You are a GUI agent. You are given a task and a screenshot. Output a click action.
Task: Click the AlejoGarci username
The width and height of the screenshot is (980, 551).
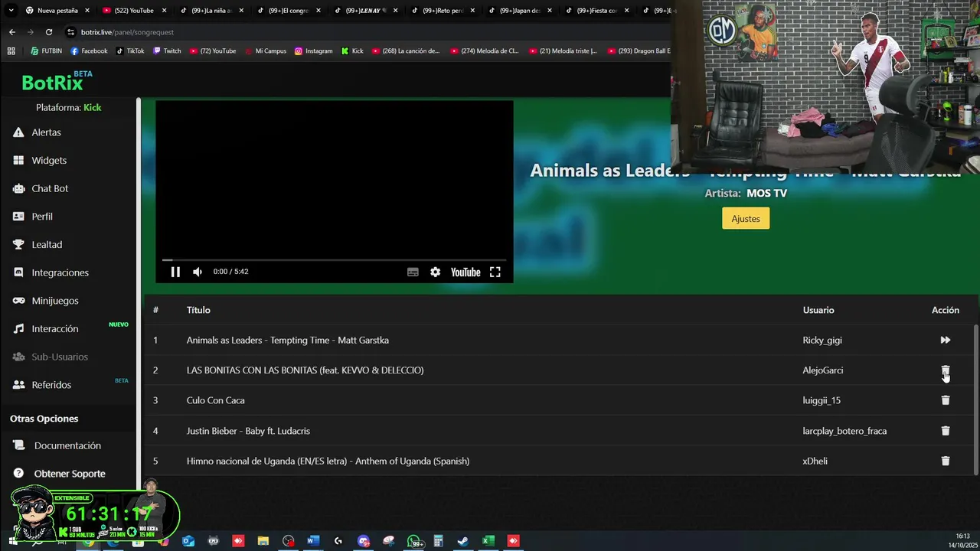click(823, 370)
